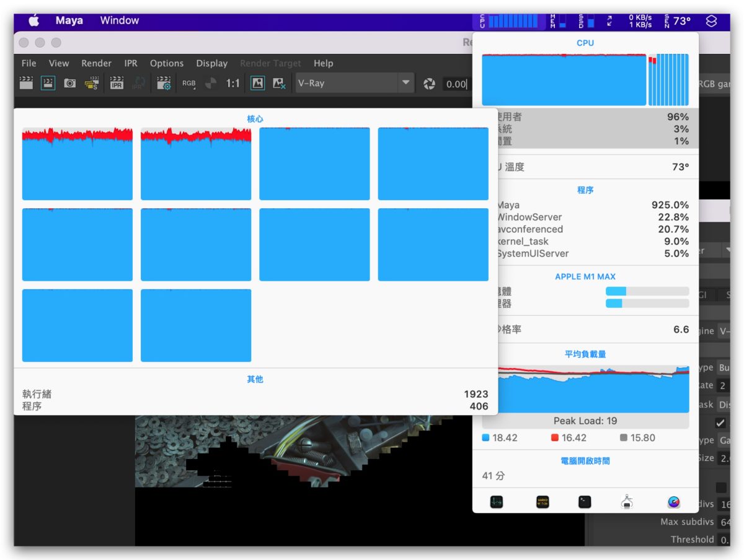Screen dimensions: 744x560
Task: Set the 1:1 real size view
Action: point(232,83)
